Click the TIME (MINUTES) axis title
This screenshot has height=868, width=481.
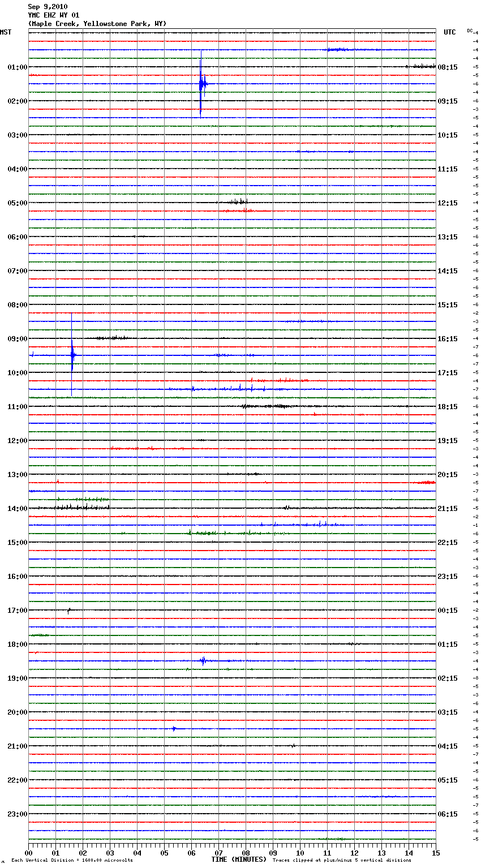[238, 860]
